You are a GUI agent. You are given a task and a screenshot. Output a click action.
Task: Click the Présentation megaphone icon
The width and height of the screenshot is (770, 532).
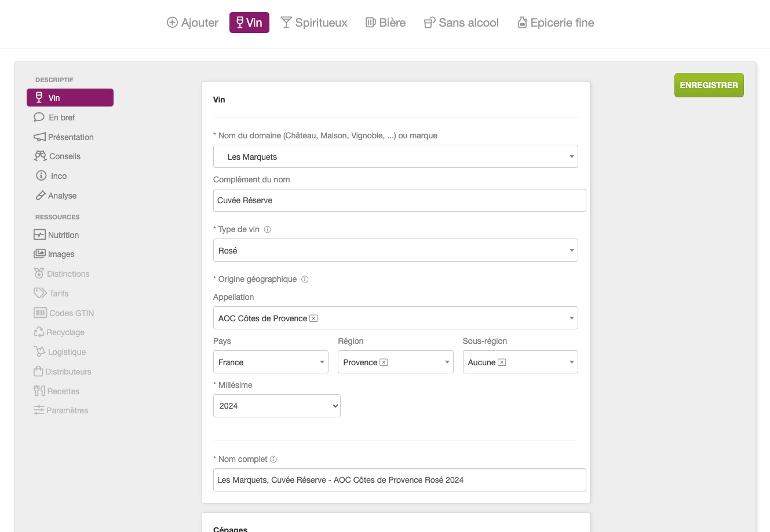pyautogui.click(x=39, y=137)
